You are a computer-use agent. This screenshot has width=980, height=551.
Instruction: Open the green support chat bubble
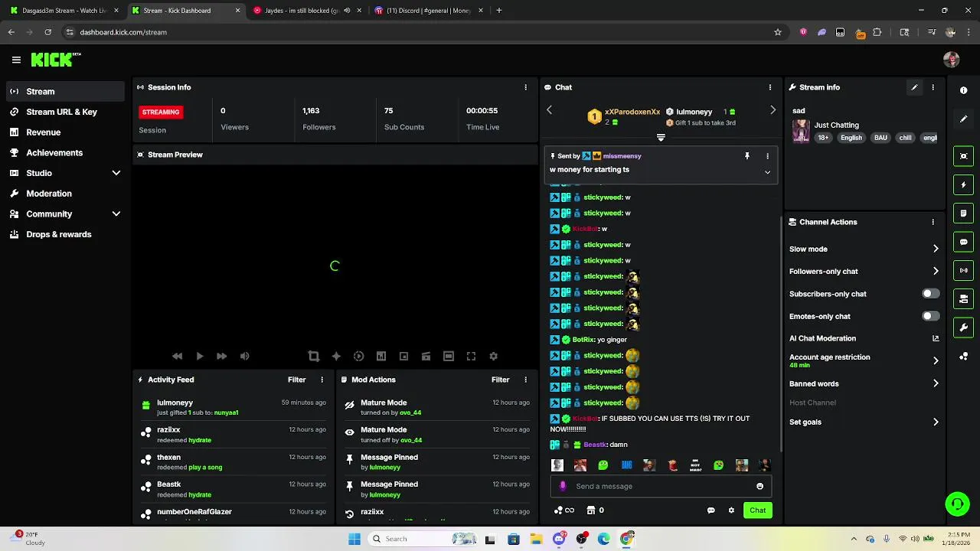(x=957, y=504)
